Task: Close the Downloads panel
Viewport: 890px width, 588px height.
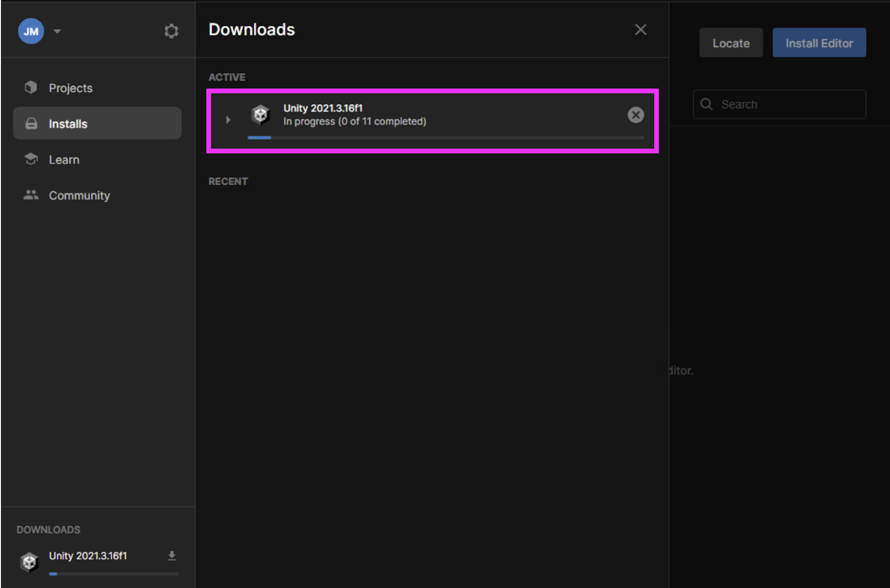Action: click(x=640, y=29)
